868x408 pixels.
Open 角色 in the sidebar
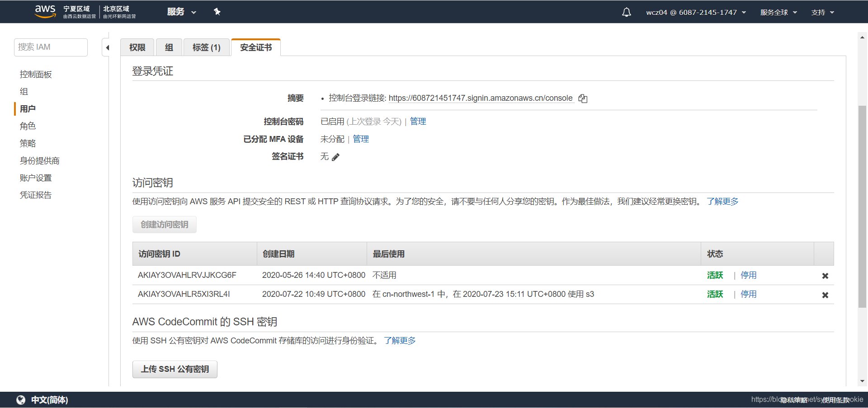[x=28, y=126]
